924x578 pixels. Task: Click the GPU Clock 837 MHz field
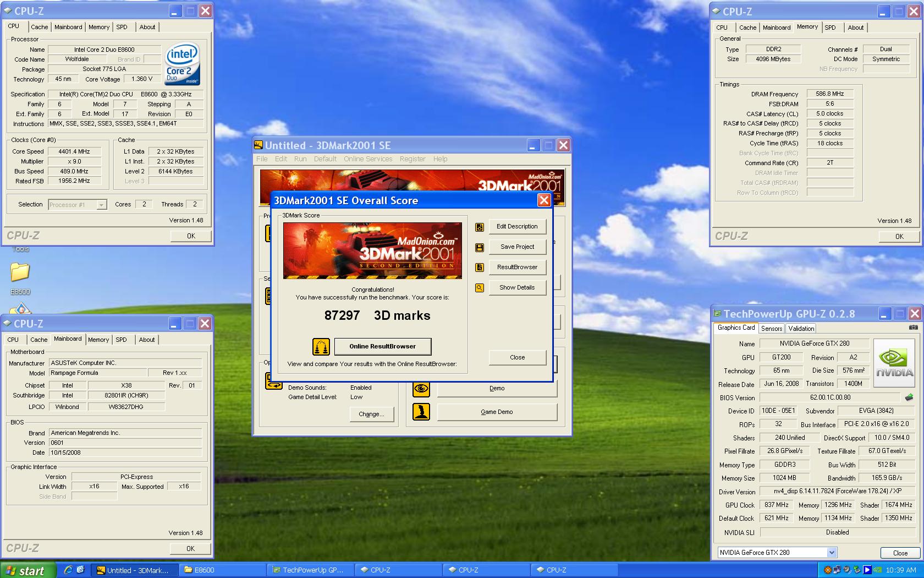[777, 505]
